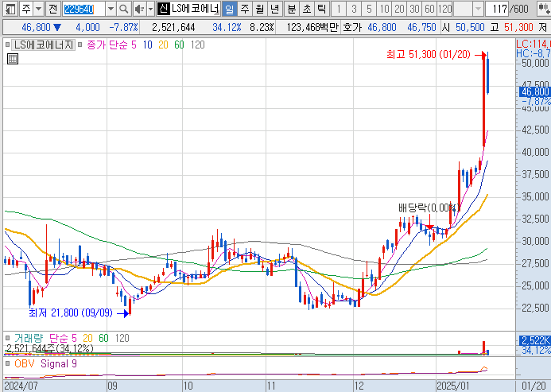This screenshot has height=392, width=551.
Task: Click the Signal 9 indicator label
Action: (59, 363)
